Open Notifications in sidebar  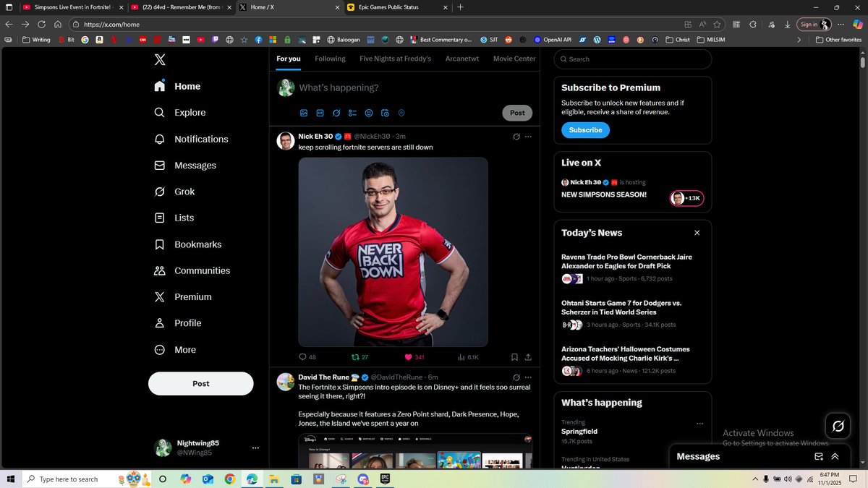pyautogui.click(x=191, y=139)
